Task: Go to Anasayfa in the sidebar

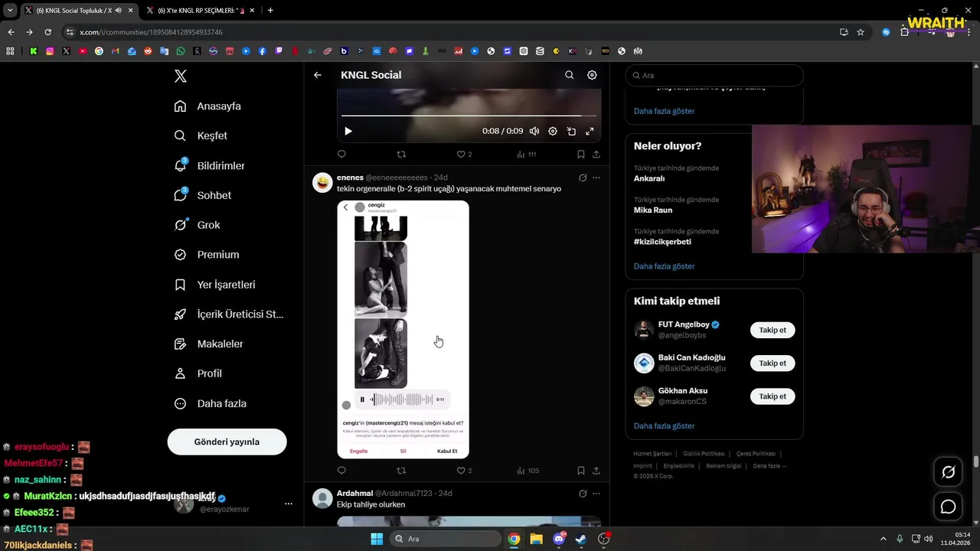Action: click(207, 106)
